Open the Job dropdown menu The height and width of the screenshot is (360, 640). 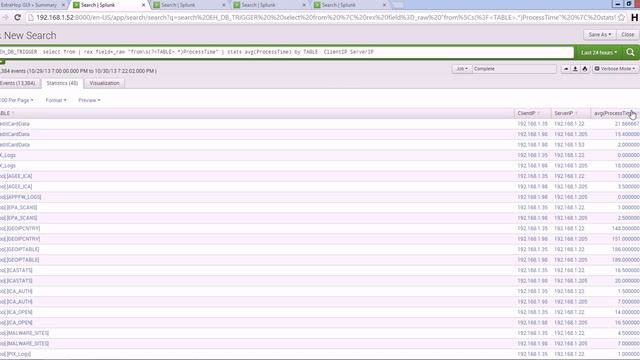point(462,69)
